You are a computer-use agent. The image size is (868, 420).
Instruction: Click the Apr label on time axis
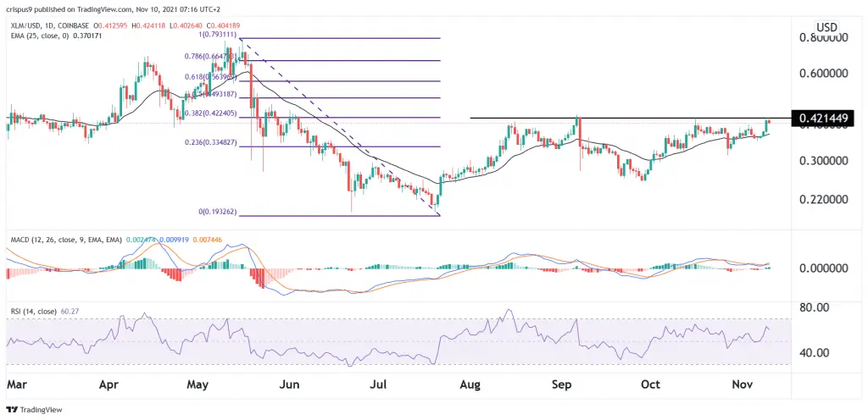(x=110, y=384)
